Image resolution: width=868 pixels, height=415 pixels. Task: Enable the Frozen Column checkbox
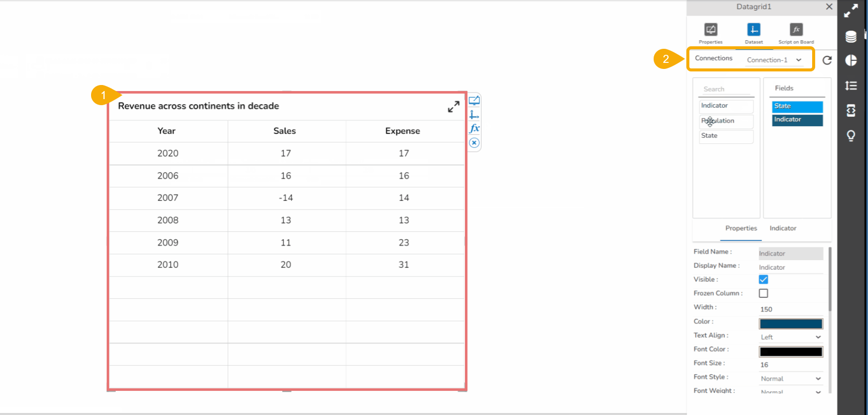pyautogui.click(x=763, y=293)
